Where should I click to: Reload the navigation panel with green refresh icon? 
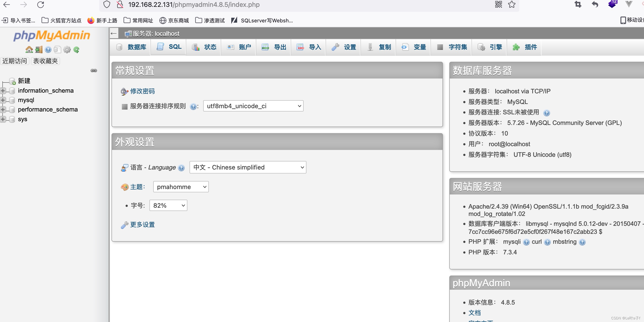click(x=77, y=50)
